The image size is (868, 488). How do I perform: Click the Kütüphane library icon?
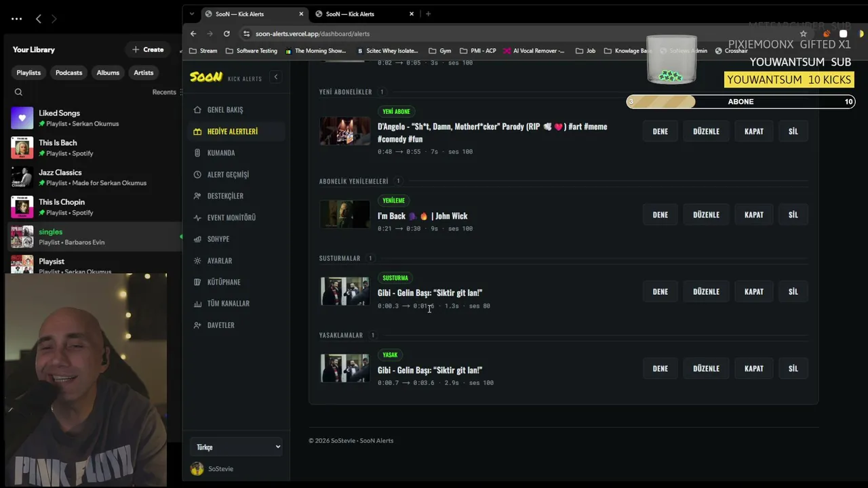197,282
